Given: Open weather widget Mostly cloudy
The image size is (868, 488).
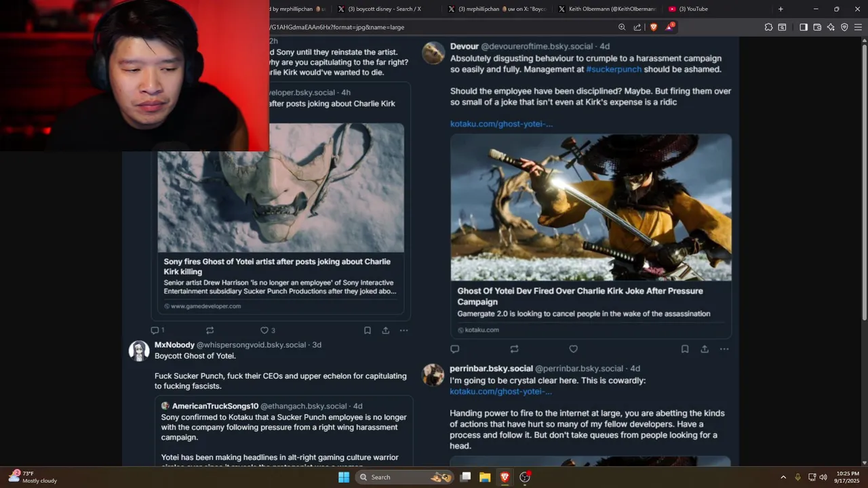Looking at the screenshot, I should tap(33, 477).
